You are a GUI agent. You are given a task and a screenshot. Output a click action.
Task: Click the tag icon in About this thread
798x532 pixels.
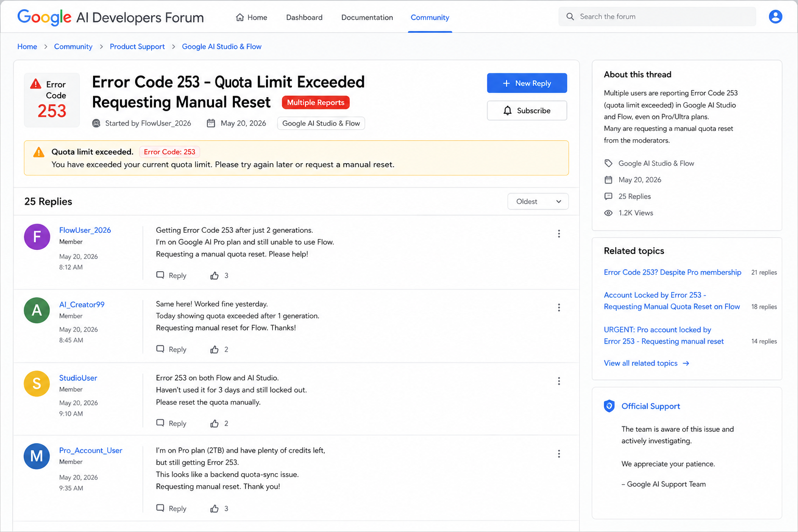[x=608, y=163]
